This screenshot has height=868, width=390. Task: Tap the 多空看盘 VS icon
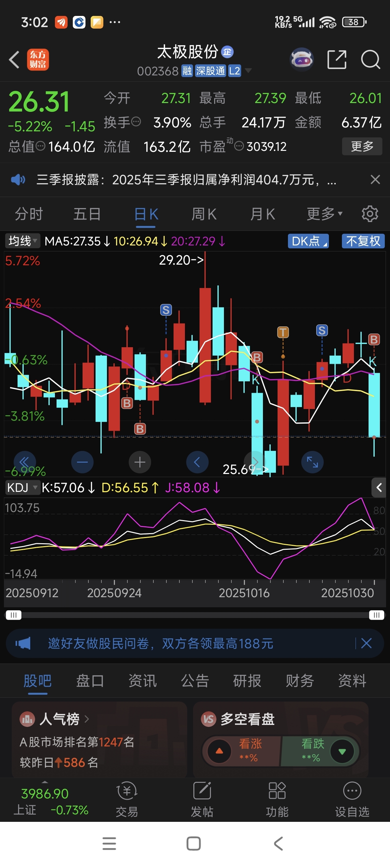pos(208,719)
